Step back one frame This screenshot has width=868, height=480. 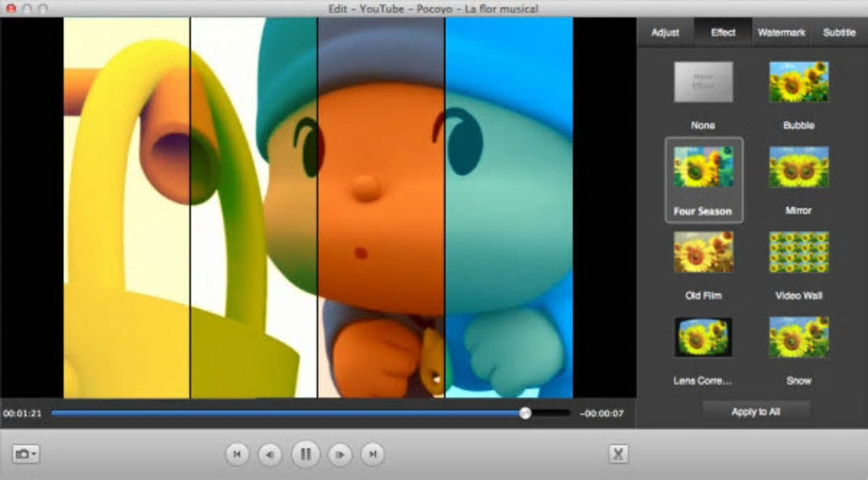pyautogui.click(x=270, y=454)
